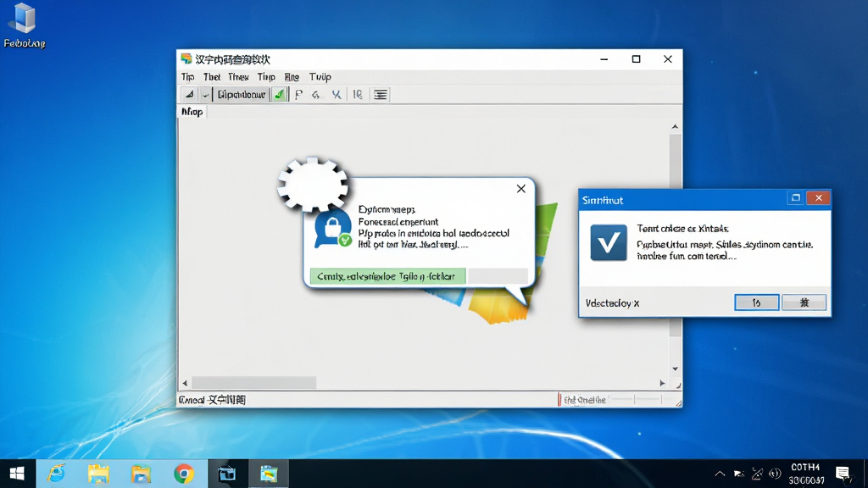The image size is (868, 488).
Task: Open the Tvüp menu
Action: click(x=320, y=77)
